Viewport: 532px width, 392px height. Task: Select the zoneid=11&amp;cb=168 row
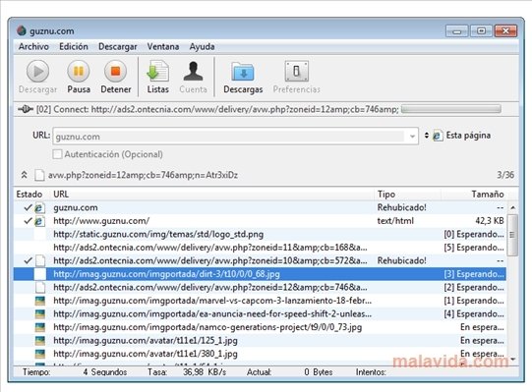click(261, 248)
